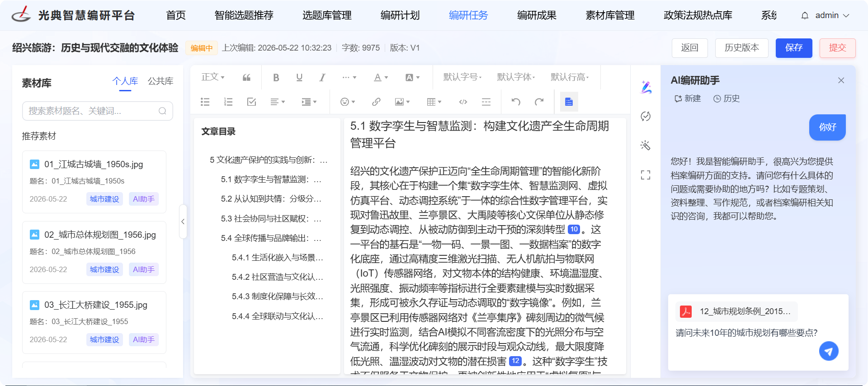
Task: Open the admin user menu
Action: (832, 15)
